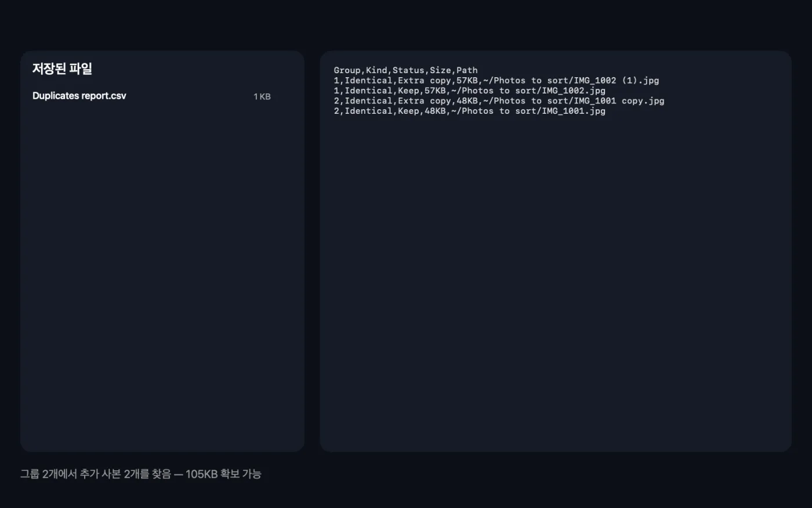Click the 1 KB file size label
The height and width of the screenshot is (508, 812).
tap(262, 96)
